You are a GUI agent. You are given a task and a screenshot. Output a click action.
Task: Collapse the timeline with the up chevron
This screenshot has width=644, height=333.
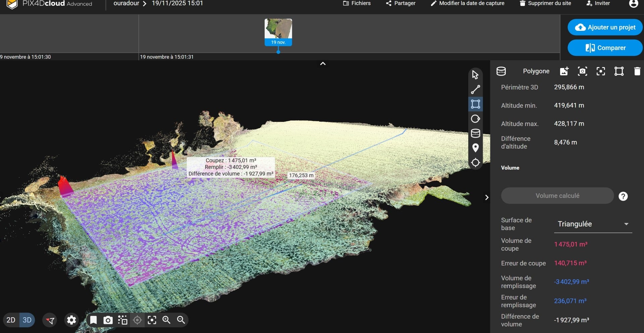pyautogui.click(x=323, y=64)
